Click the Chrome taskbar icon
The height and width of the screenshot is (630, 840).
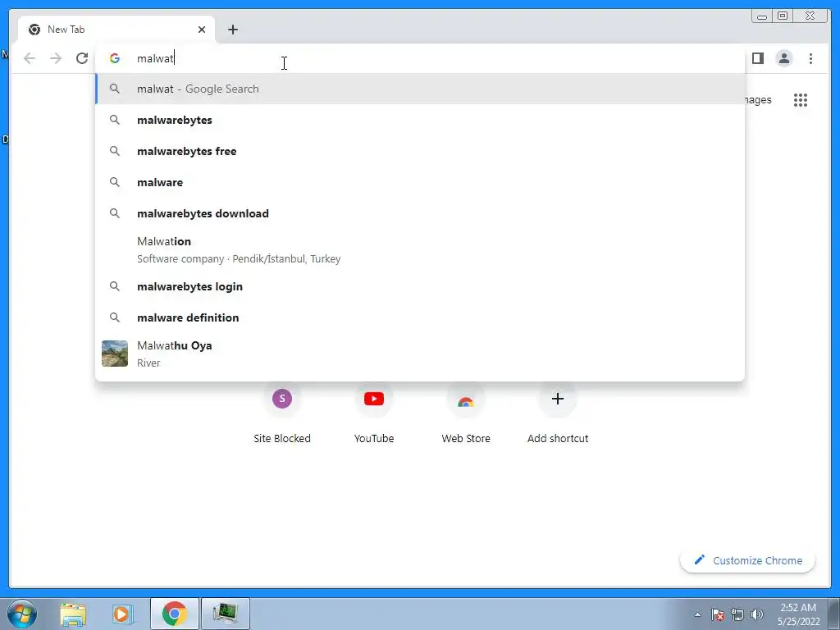coord(175,614)
